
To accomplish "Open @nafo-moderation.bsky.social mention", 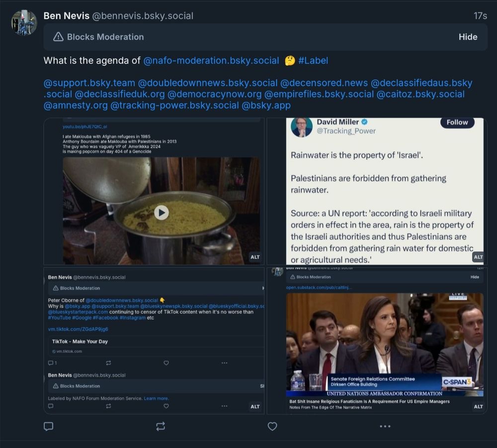I will 211,61.
